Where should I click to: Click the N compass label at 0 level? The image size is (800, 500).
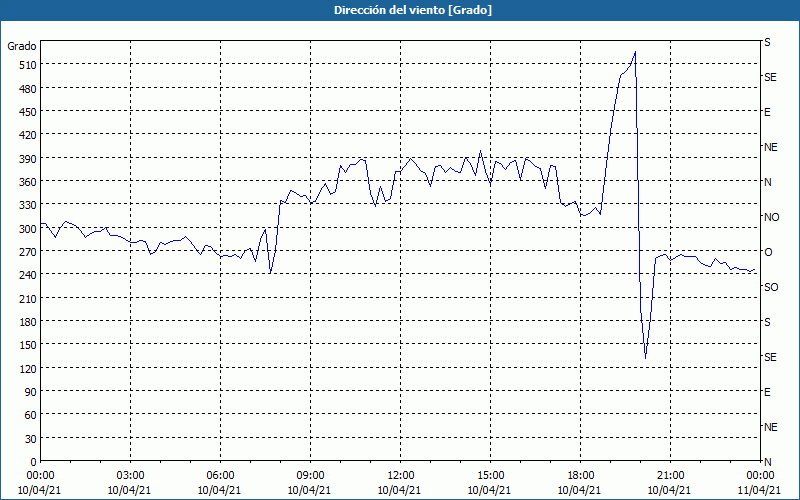point(767,462)
